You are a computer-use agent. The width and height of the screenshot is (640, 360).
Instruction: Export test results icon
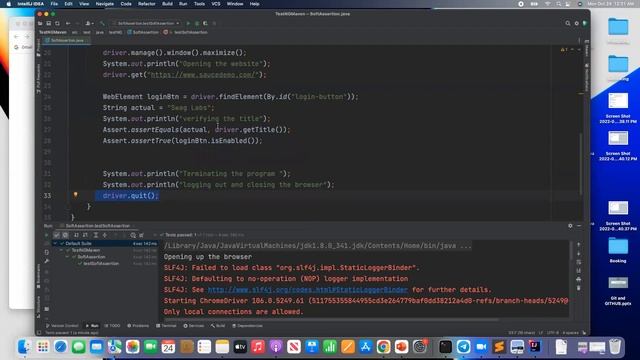point(142,235)
